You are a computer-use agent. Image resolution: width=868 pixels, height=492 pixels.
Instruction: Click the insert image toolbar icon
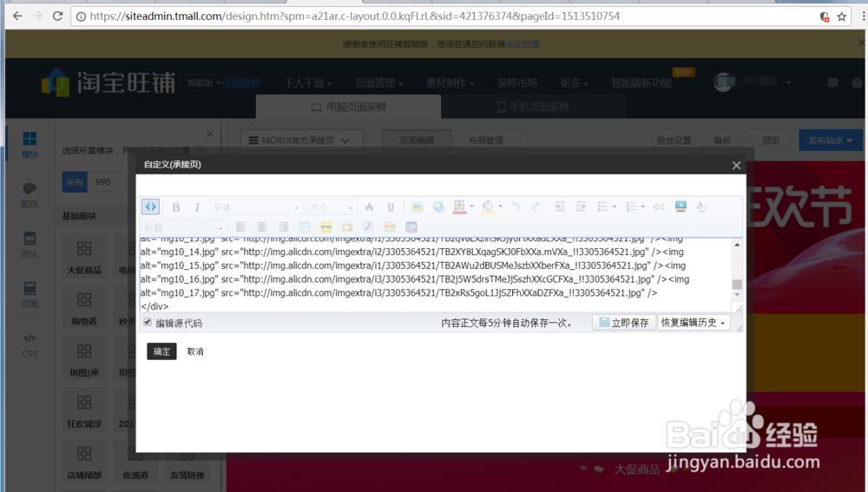418,207
